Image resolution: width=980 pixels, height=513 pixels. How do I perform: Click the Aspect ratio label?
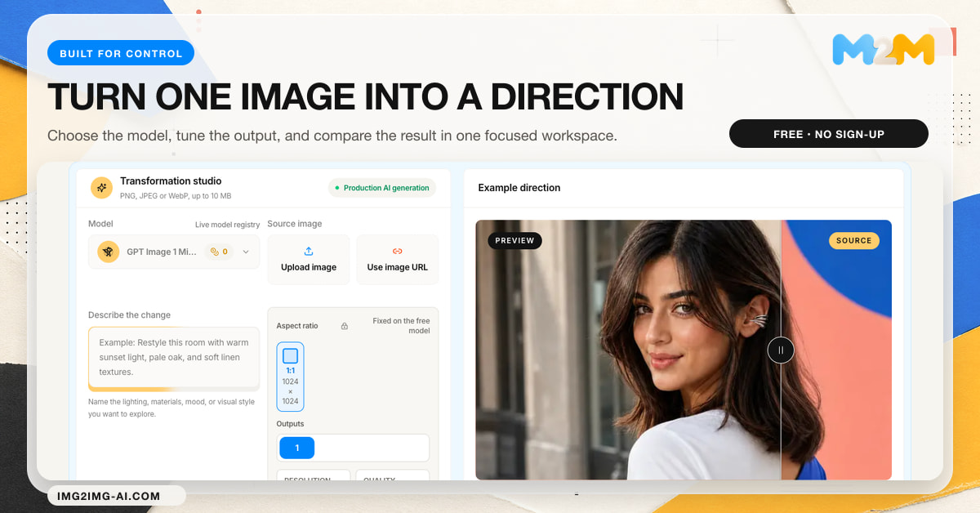tap(297, 326)
